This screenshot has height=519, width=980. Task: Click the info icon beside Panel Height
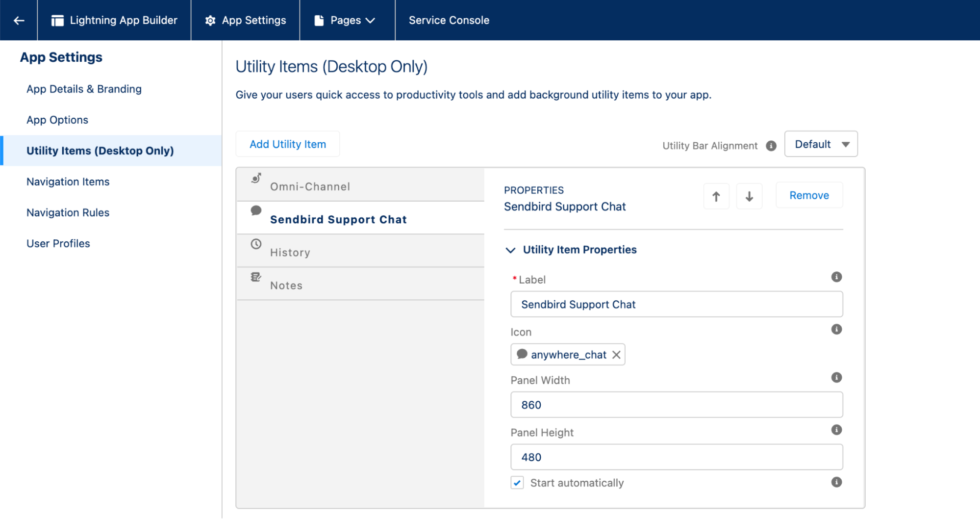tap(836, 430)
